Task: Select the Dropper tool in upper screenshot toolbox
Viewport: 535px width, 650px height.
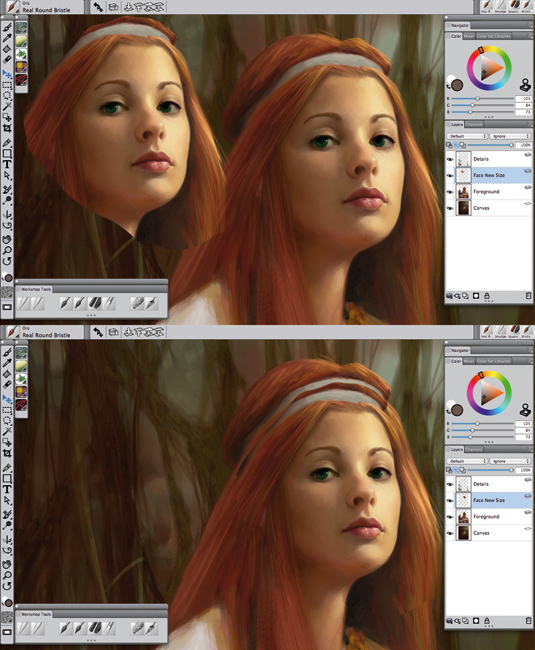Action: coord(7,38)
